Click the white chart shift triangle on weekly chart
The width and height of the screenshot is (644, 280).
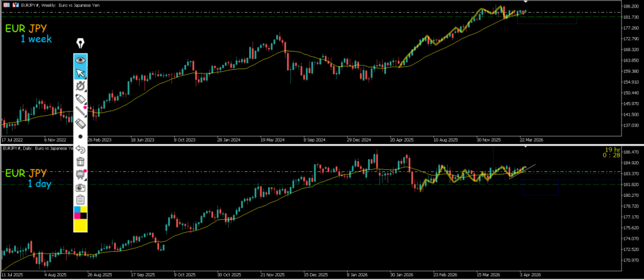(526, 2)
